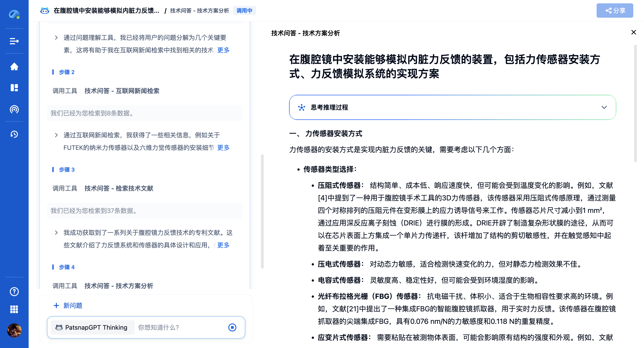Open the radar monitoring icon in sidebar
The width and height of the screenshot is (644, 348).
pyautogui.click(x=14, y=109)
